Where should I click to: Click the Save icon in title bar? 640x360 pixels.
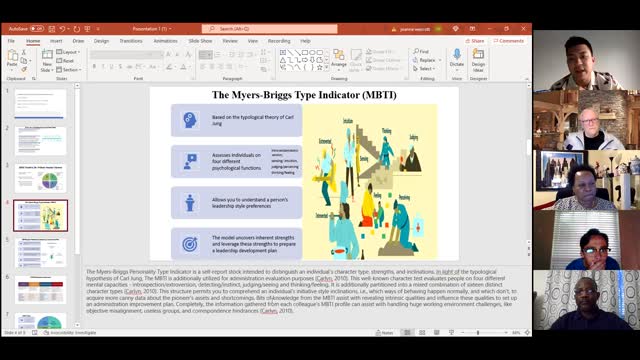(52, 29)
